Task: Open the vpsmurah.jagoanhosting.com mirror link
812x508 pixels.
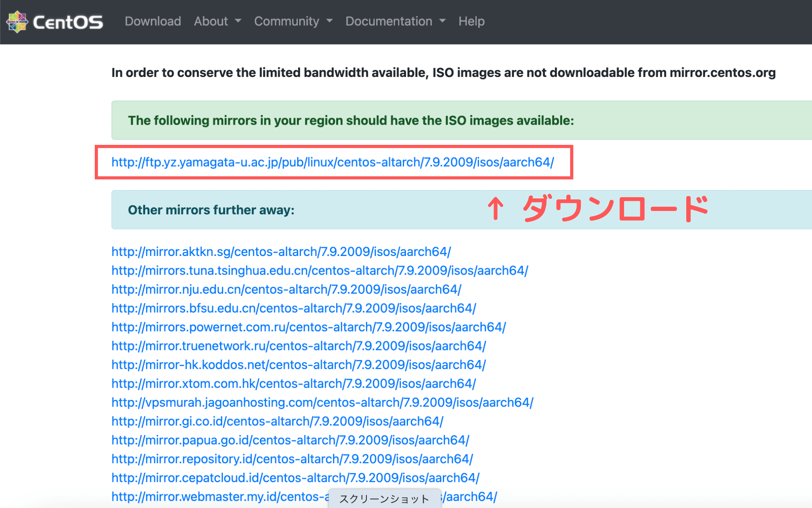Action: [x=322, y=402]
